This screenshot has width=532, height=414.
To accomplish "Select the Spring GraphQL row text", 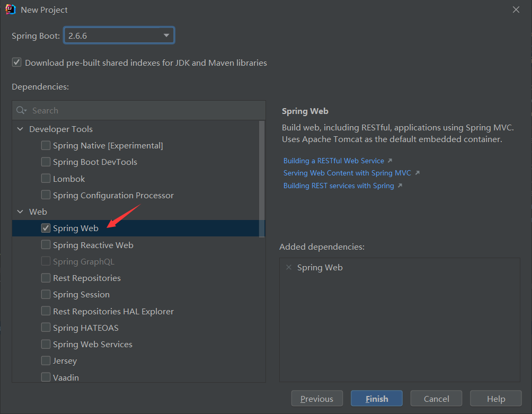I will coord(84,262).
